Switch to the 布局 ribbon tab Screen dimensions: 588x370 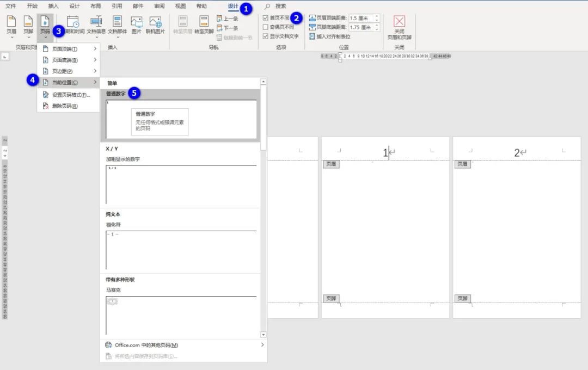coord(96,7)
